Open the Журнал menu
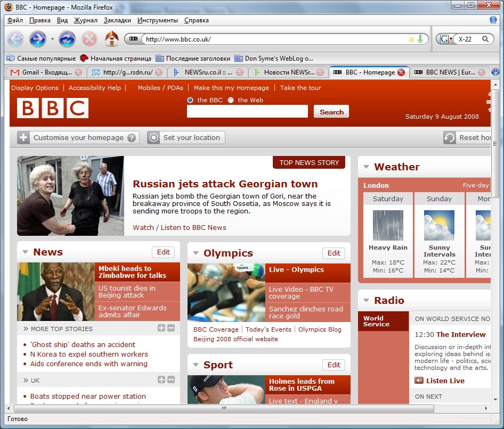The image size is (504, 429). (x=85, y=20)
